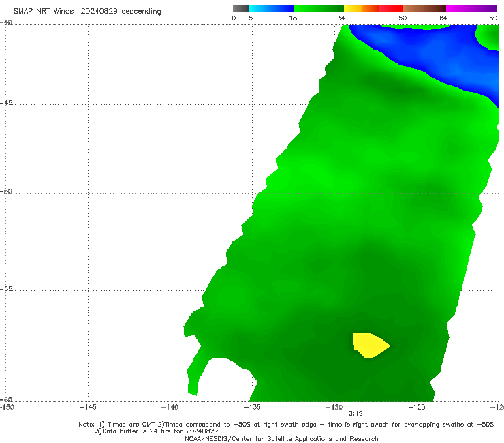504x443 pixels.
Task: Click the green 18-34 segment of the color bar
Action: [319, 8]
